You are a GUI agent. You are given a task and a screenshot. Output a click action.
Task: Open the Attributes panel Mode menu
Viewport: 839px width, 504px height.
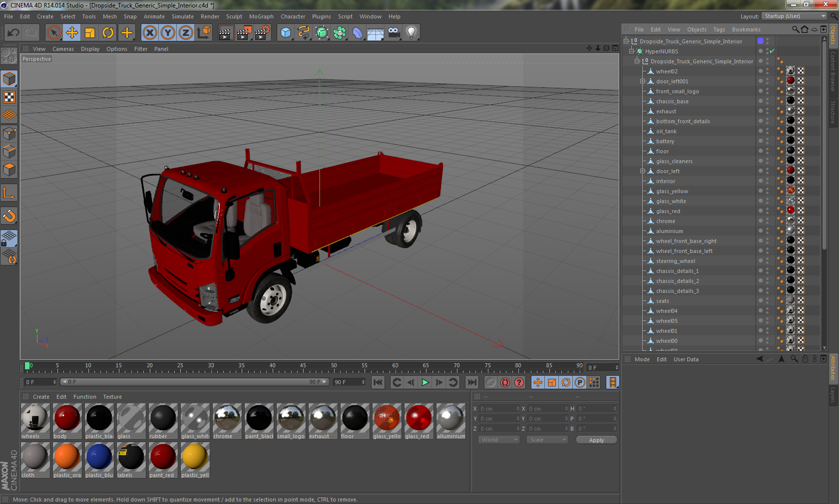642,359
